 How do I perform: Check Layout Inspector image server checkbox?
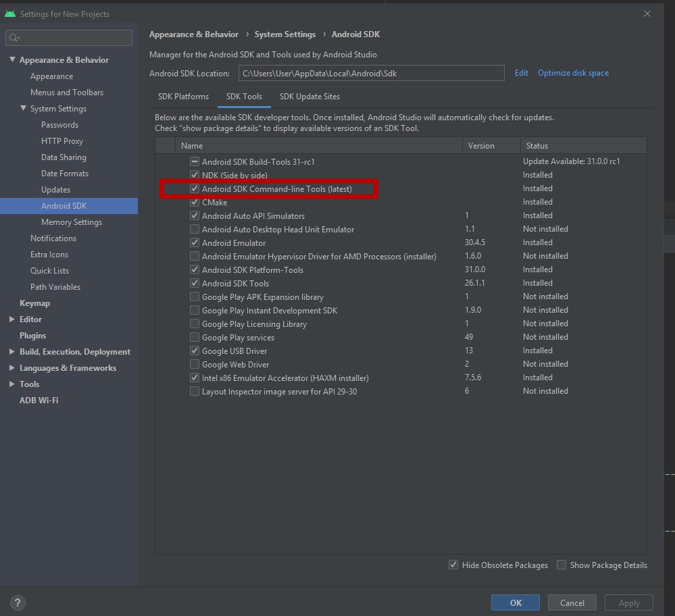pos(195,391)
